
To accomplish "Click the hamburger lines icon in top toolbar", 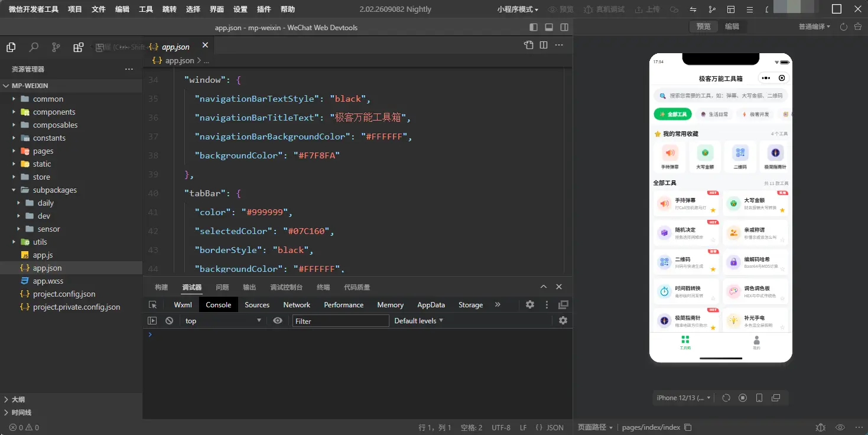I will click(750, 9).
